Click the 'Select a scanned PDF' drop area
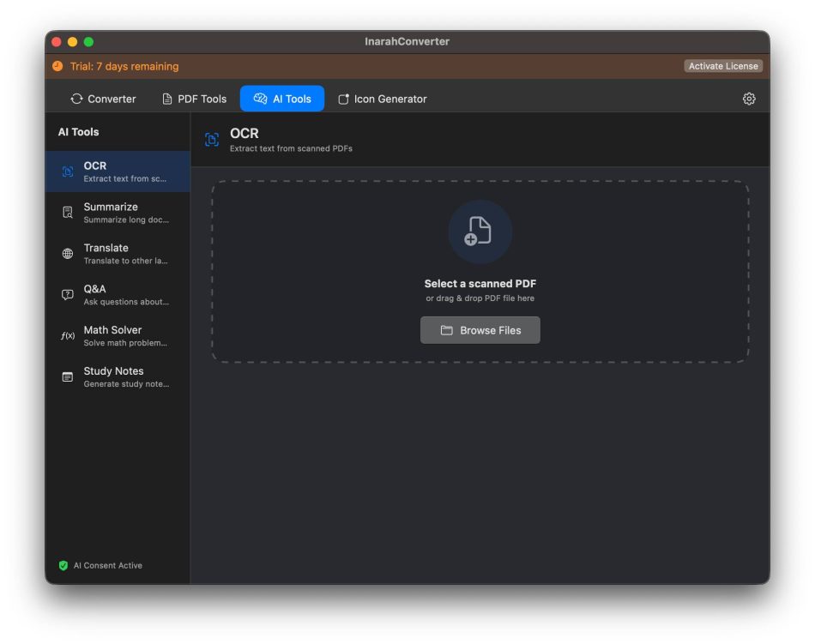Viewport: 815px width, 644px height. click(x=480, y=284)
